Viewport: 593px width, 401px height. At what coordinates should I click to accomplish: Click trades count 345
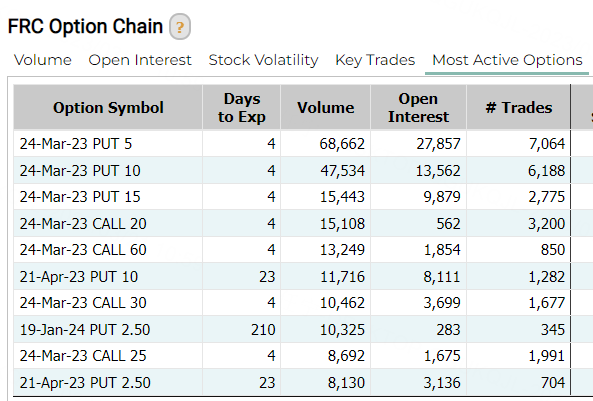[x=553, y=330]
